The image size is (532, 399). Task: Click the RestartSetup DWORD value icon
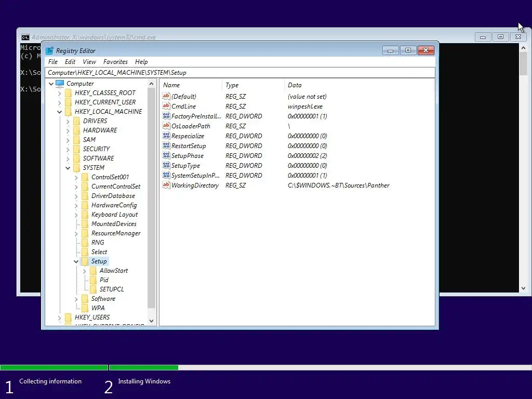click(x=166, y=145)
